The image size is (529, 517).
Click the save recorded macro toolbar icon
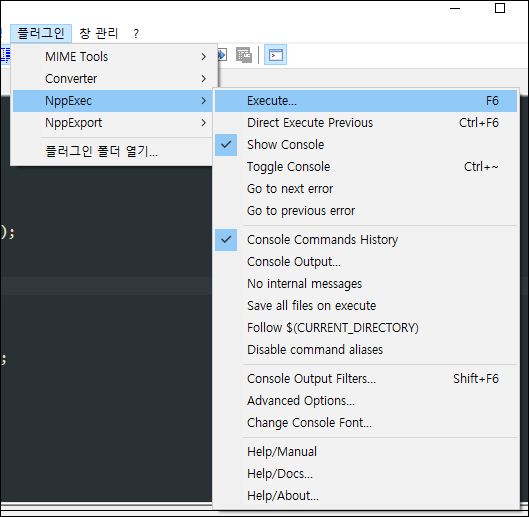point(244,55)
